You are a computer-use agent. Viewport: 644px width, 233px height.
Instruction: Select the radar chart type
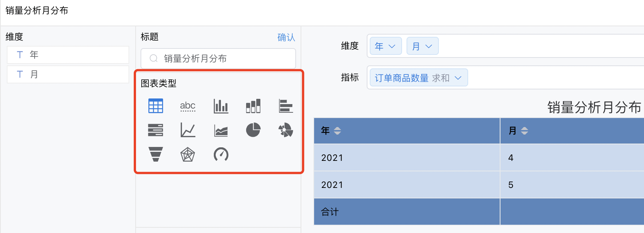click(x=188, y=154)
